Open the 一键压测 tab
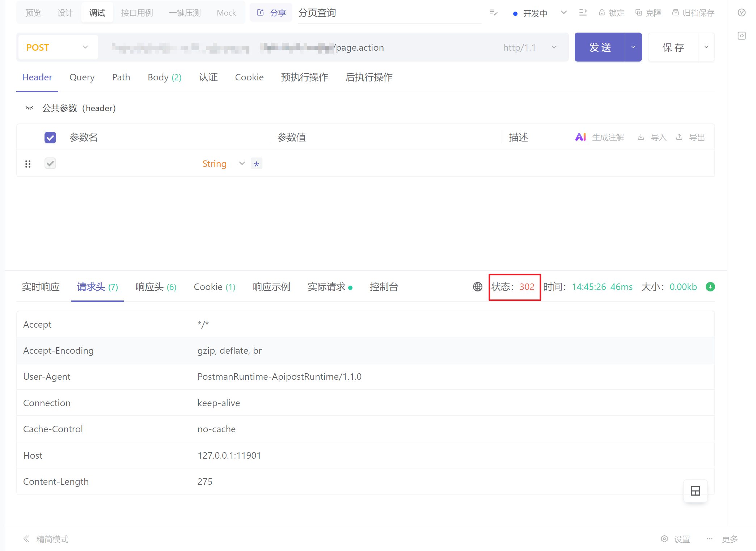 (x=185, y=13)
